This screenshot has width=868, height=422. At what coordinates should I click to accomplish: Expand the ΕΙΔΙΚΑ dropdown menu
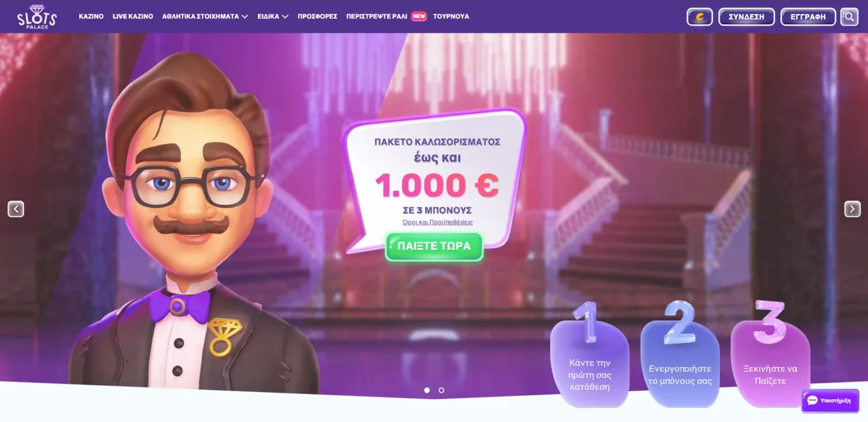pyautogui.click(x=273, y=16)
